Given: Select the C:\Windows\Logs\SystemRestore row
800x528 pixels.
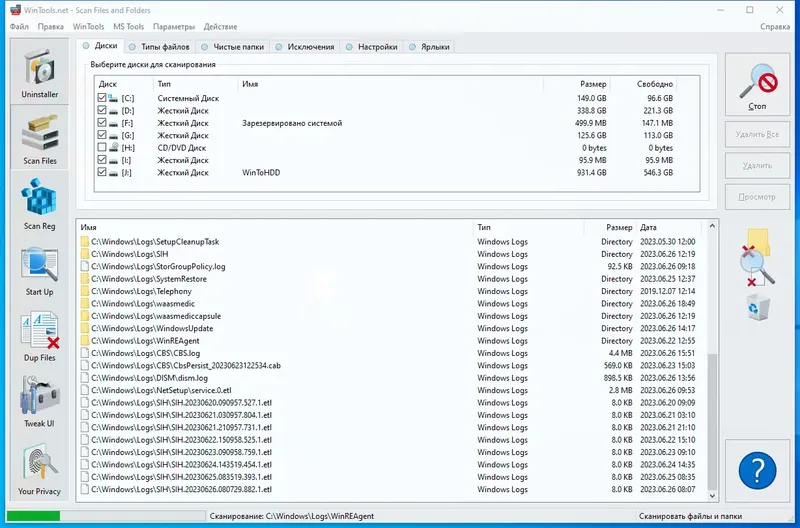Looking at the screenshot, I should pyautogui.click(x=392, y=279).
